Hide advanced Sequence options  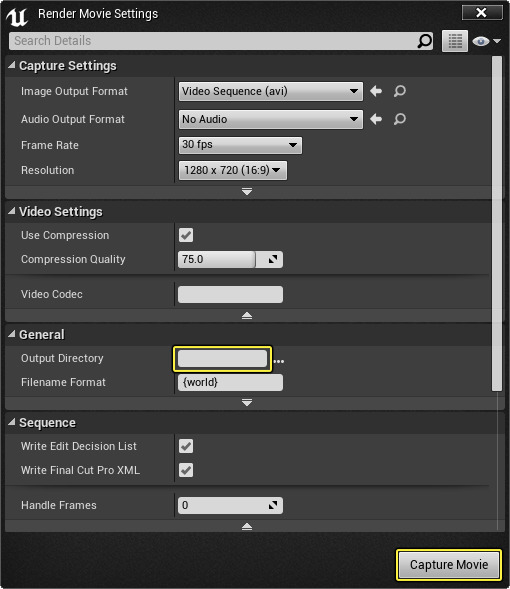(247, 526)
